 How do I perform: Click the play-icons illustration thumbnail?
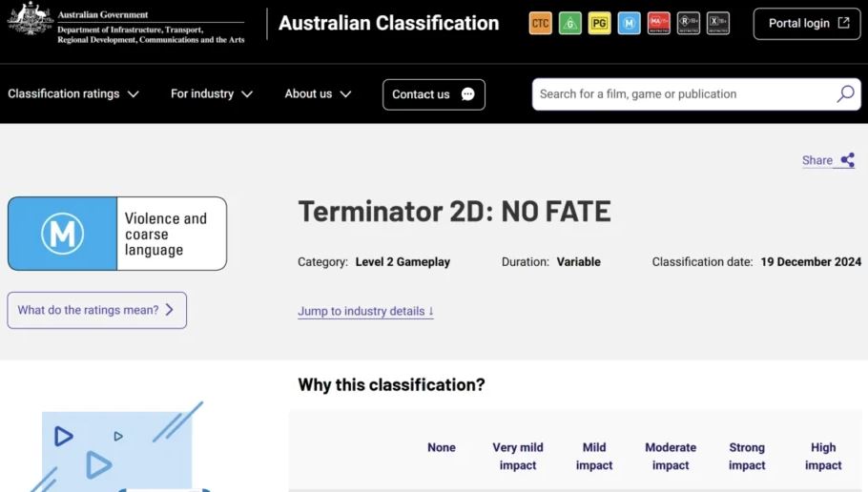(119, 447)
